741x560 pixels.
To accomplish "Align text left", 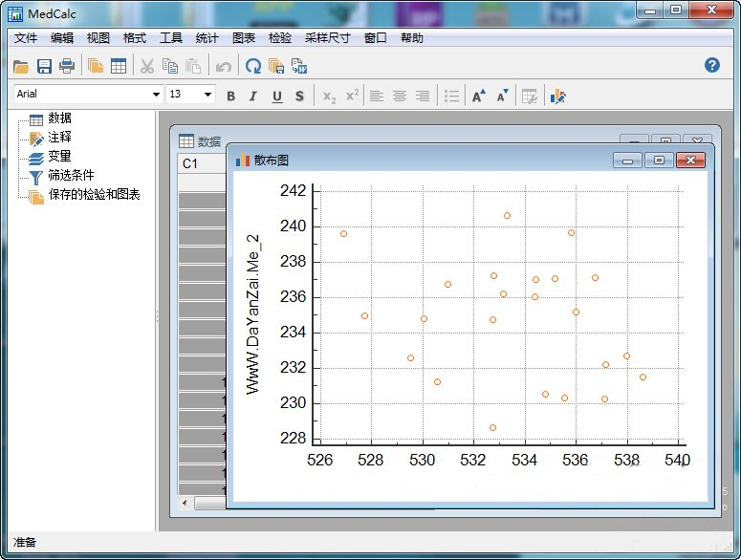I will (x=377, y=97).
